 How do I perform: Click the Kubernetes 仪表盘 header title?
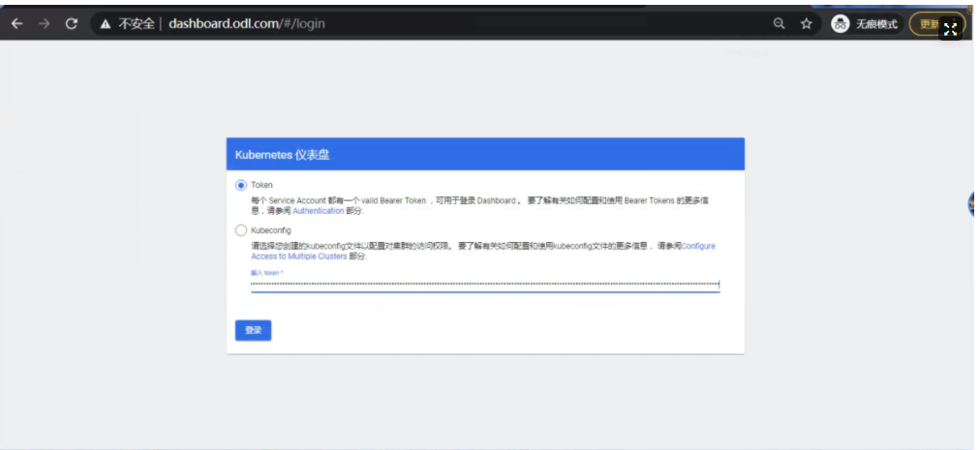pyautogui.click(x=282, y=155)
